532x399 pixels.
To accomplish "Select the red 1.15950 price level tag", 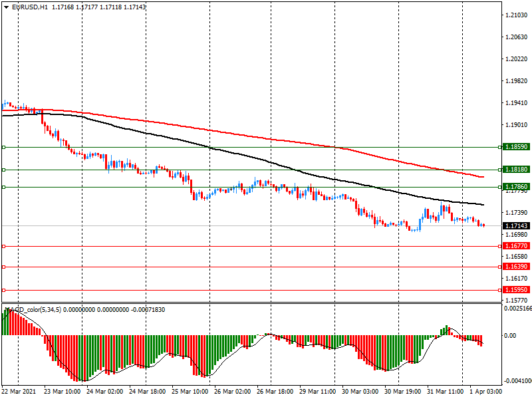I will click(516, 290).
